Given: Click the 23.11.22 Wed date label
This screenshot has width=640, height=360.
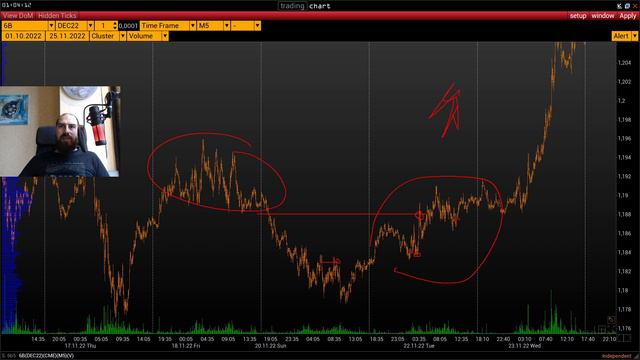Looking at the screenshot, I should (524, 346).
